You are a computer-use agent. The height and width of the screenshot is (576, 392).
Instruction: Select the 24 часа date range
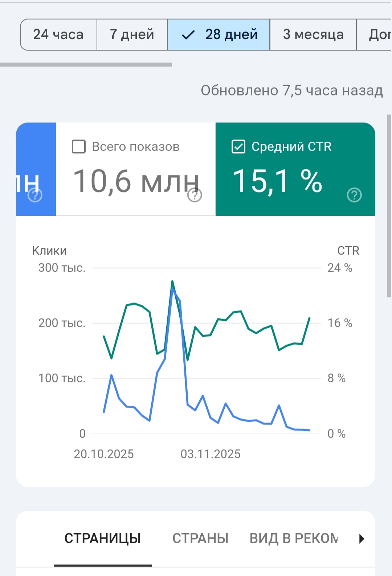pos(58,35)
